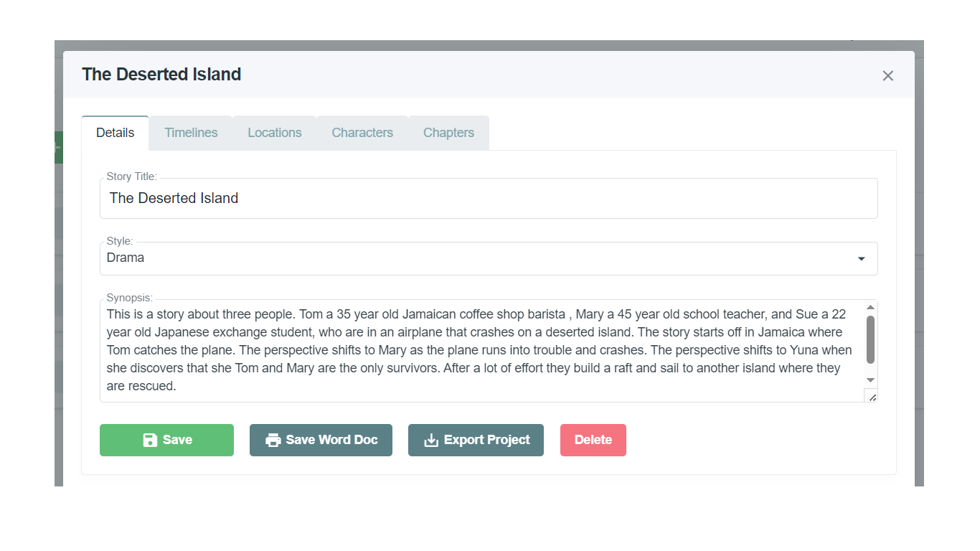Click the Synopsis scrollbar down arrow
This screenshot has height=551, width=980.
[870, 380]
